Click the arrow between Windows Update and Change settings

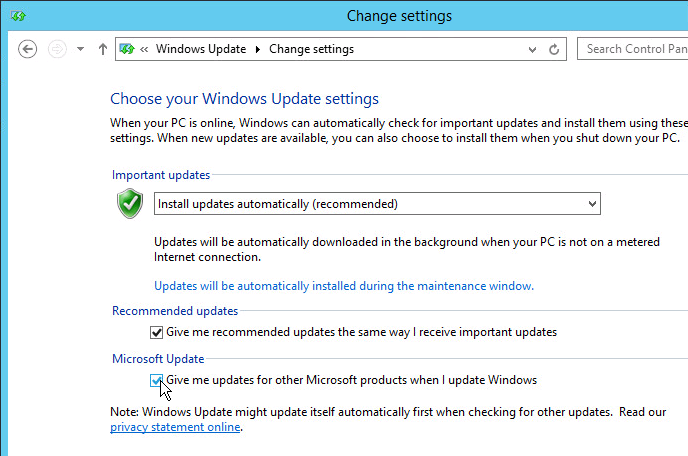tap(258, 49)
